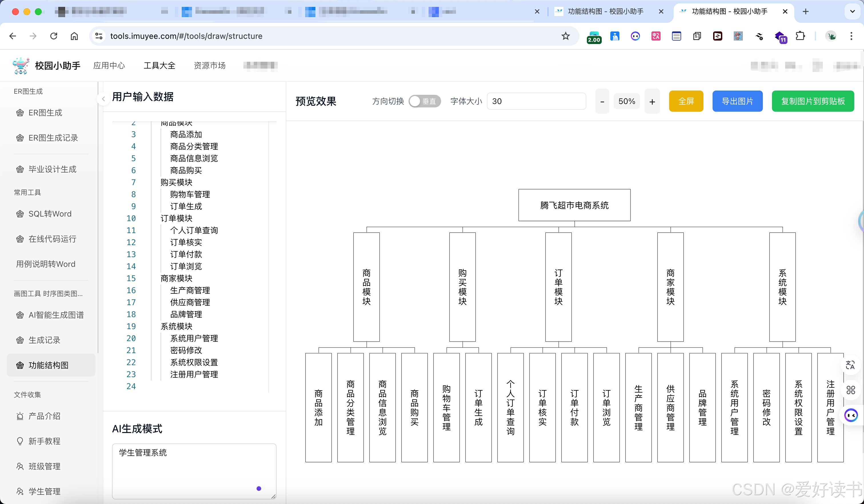Open the browser tab list dropdown
The height and width of the screenshot is (504, 864).
click(852, 11)
